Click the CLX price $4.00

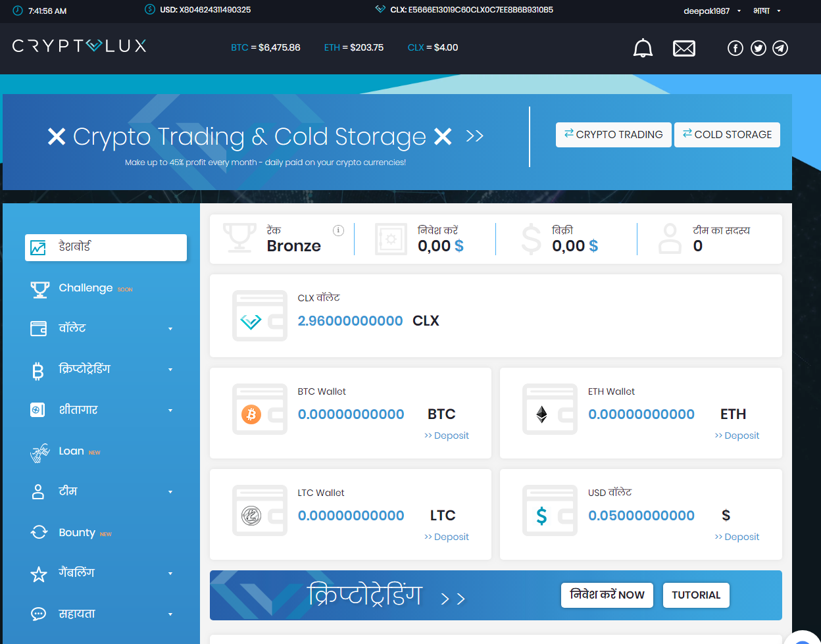tap(445, 47)
